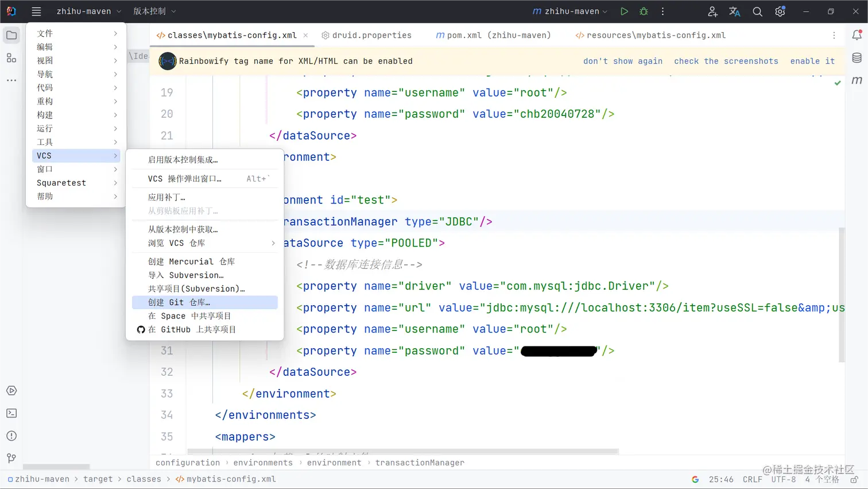Open the Notifications bell icon
The image size is (868, 489).
pos(857,36)
